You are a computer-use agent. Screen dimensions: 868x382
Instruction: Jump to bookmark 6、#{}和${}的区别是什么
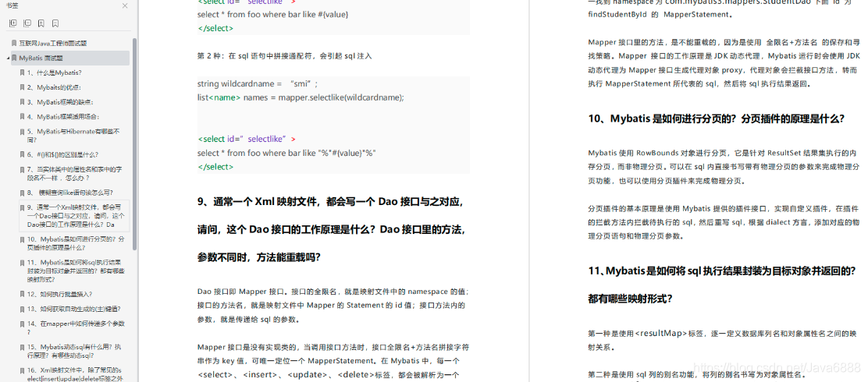62,155
